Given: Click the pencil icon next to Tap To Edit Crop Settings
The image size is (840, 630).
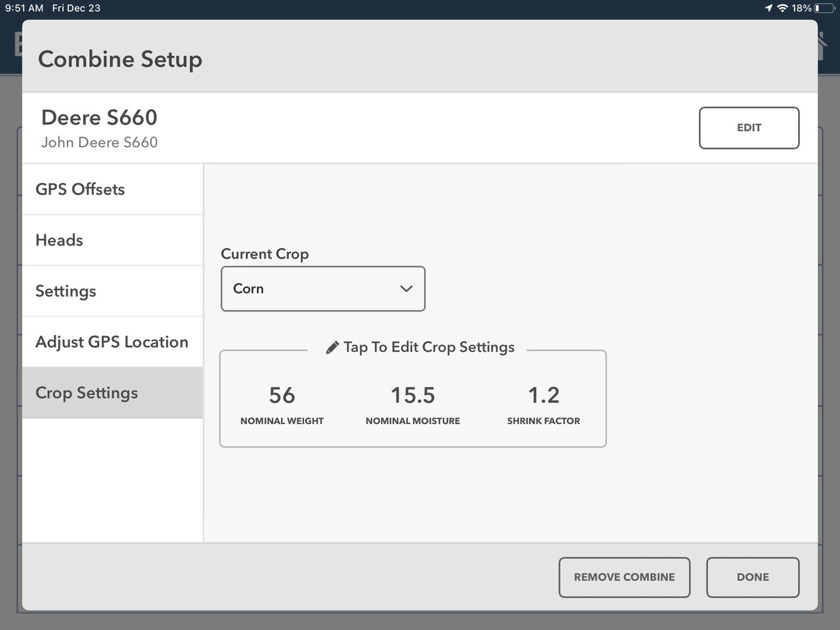Looking at the screenshot, I should click(x=333, y=347).
